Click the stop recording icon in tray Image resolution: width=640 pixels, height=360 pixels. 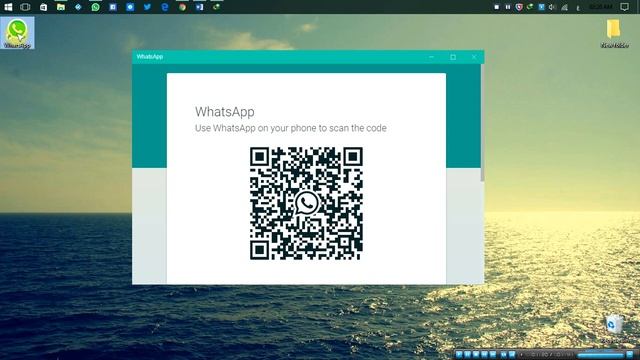point(497,7)
